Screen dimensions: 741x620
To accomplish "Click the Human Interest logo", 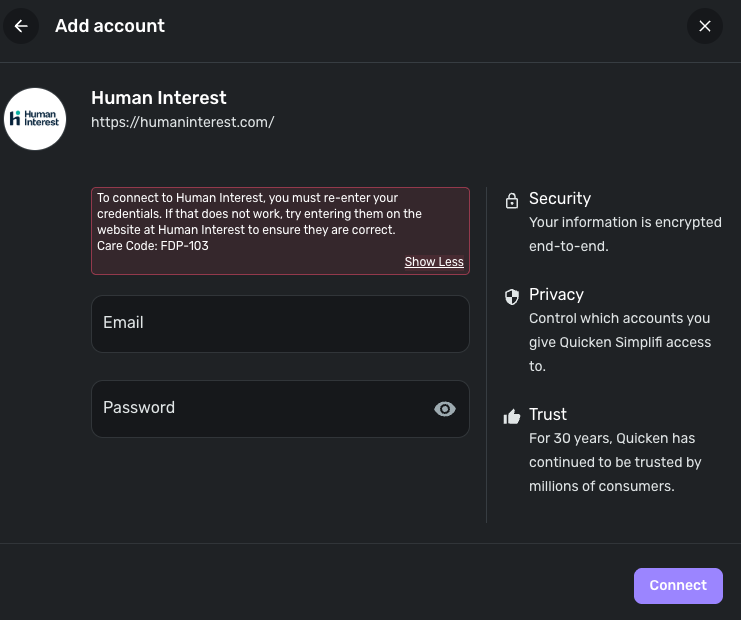I will 35,119.
